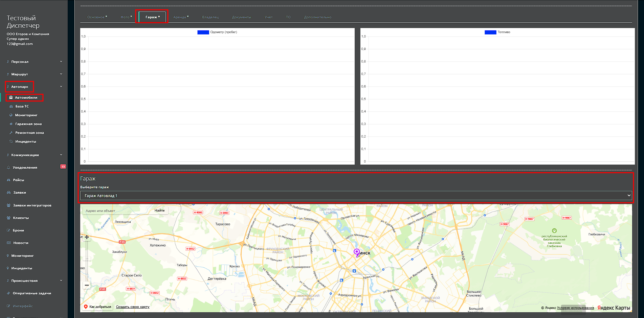Viewport: 644px width, 318px height.
Task: Switch to the Аренда tab
Action: pyautogui.click(x=181, y=17)
